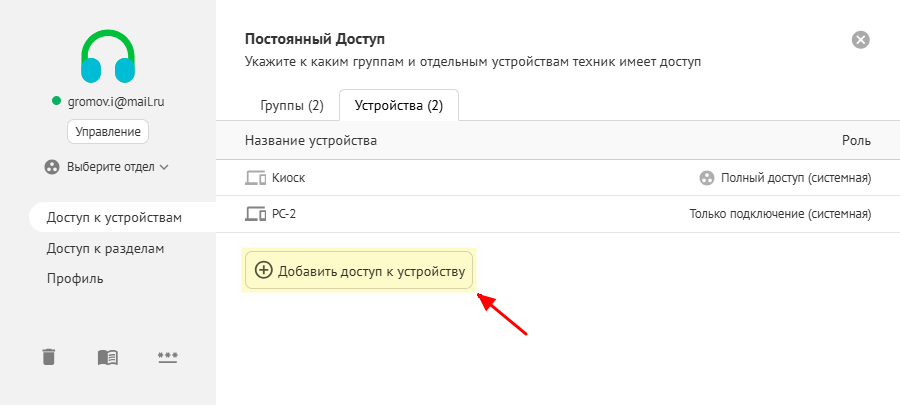
Task: Open Только подключение role selector for PC-2
Action: (780, 214)
